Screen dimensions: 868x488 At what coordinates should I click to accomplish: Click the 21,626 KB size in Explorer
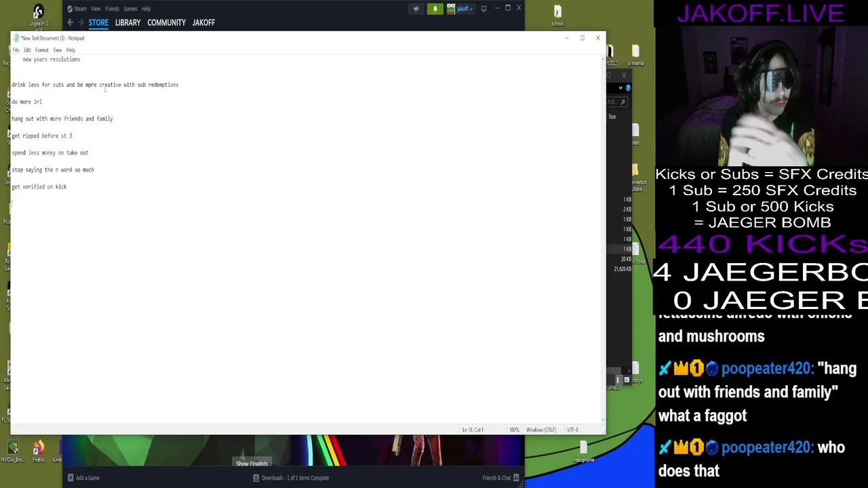pyautogui.click(x=623, y=269)
